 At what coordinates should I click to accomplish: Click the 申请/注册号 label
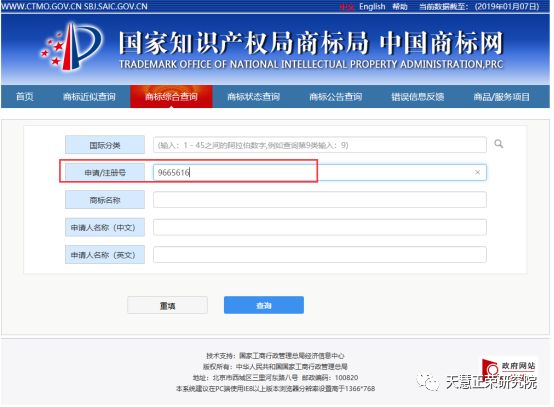[x=105, y=172]
